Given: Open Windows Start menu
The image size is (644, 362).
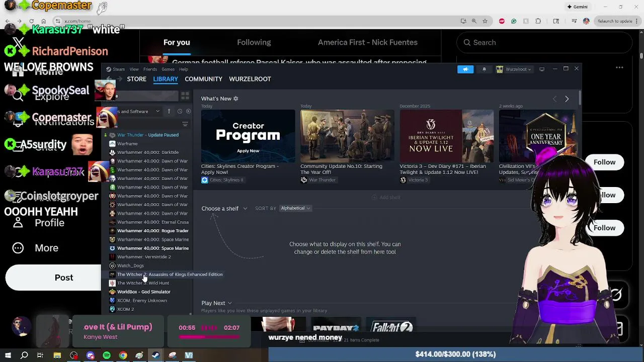Looking at the screenshot, I should [8, 355].
